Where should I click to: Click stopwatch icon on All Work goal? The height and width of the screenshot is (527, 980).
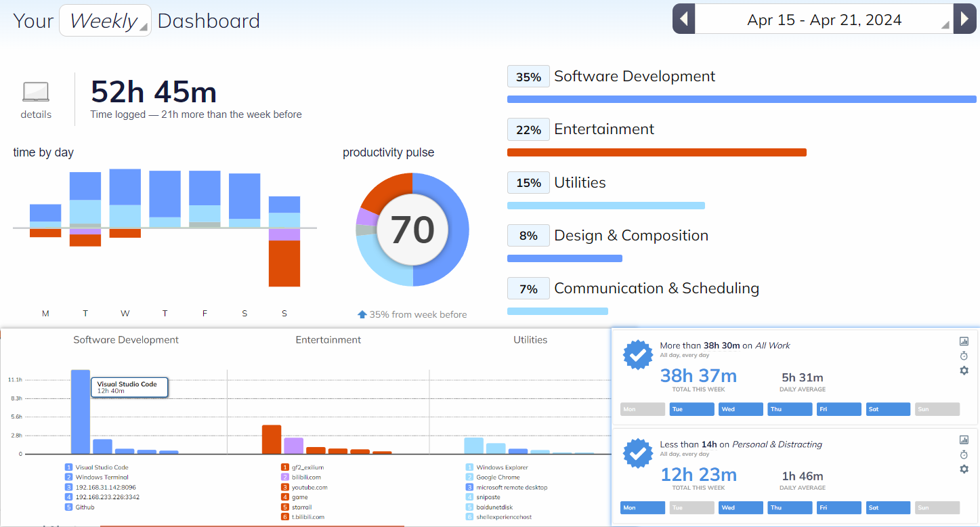964,356
